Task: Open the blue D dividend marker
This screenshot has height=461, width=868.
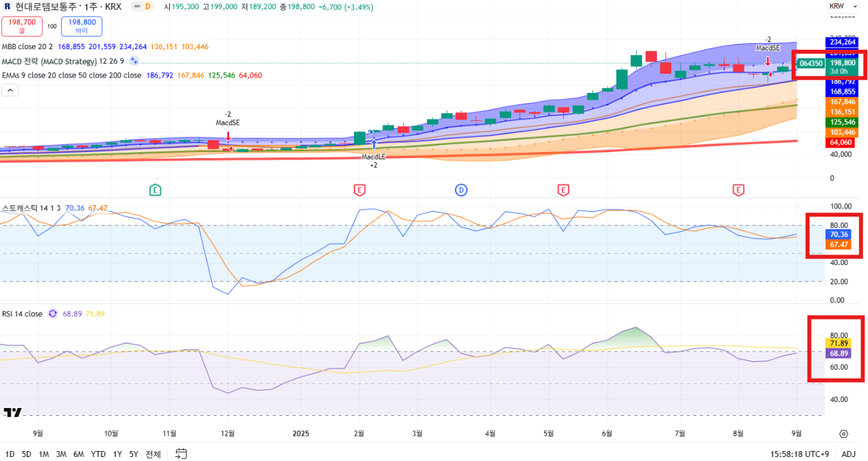Action: [x=461, y=190]
